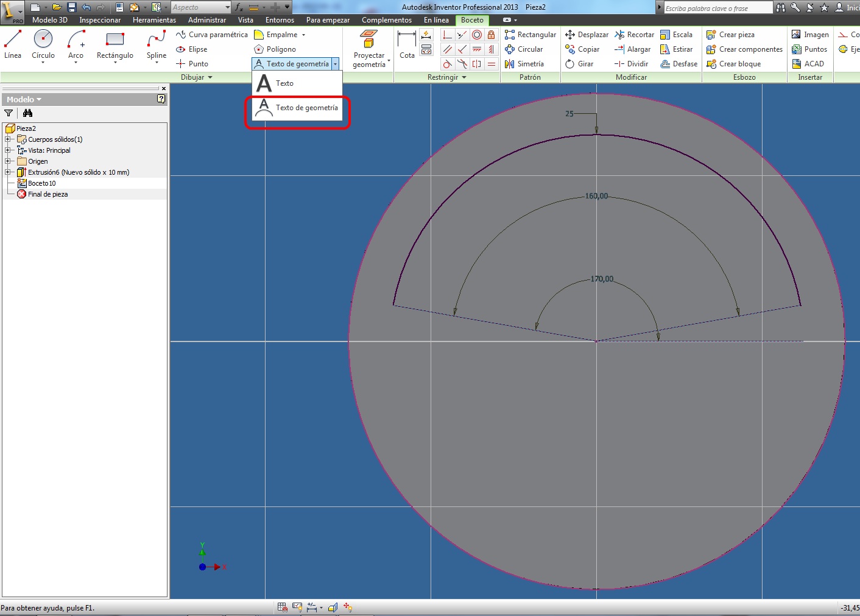
Task: Open the Texto de geometría dropdown arrow
Action: click(335, 64)
